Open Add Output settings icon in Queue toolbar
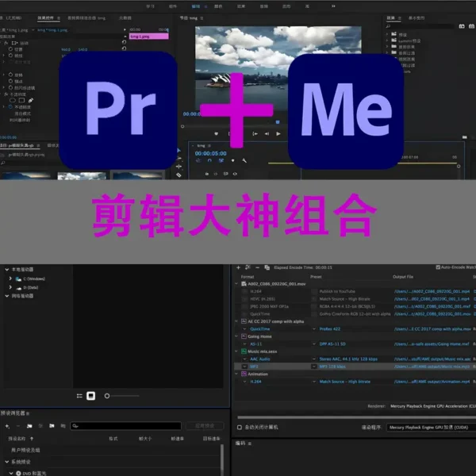The height and width of the screenshot is (476, 476). pos(248,267)
